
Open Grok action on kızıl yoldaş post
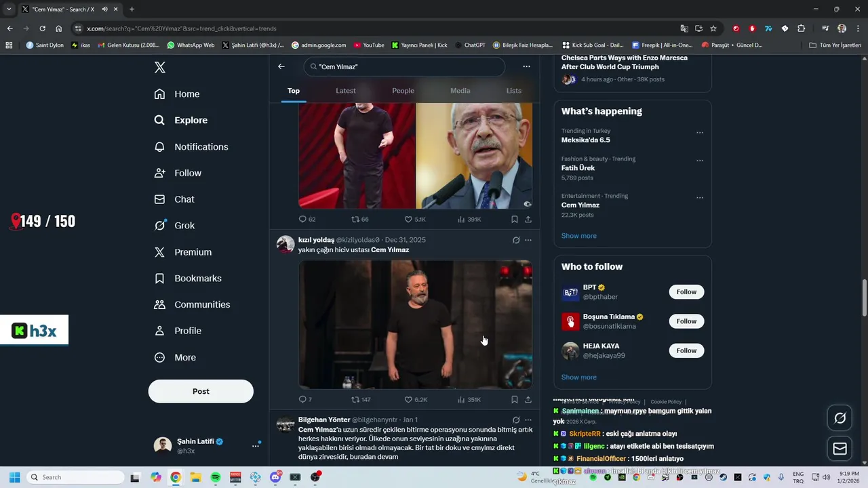[516, 240]
